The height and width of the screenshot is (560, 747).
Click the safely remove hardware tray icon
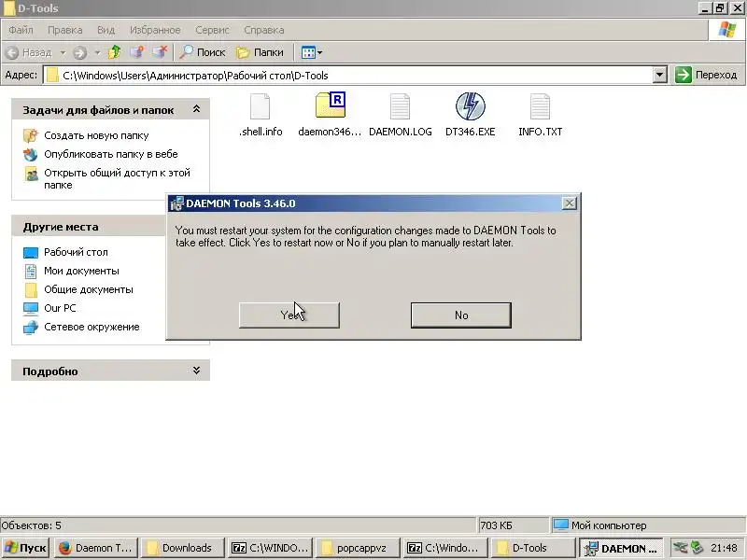[x=697, y=548]
